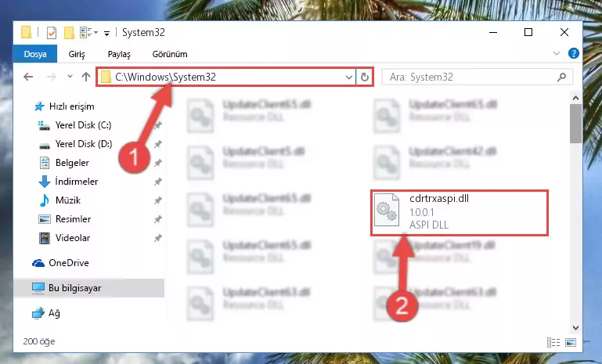Switch to details view layout icon
Image resolution: width=602 pixels, height=364 pixels.
coord(553,342)
